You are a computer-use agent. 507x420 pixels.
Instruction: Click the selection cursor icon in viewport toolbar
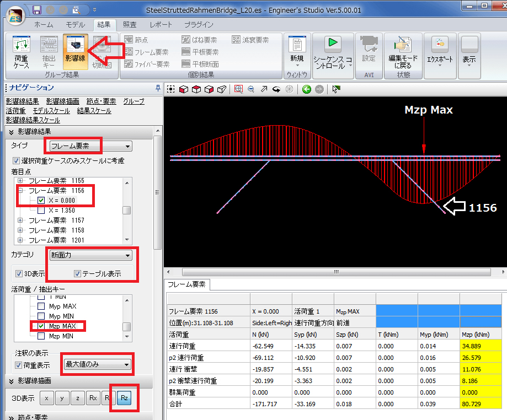[x=337, y=89]
